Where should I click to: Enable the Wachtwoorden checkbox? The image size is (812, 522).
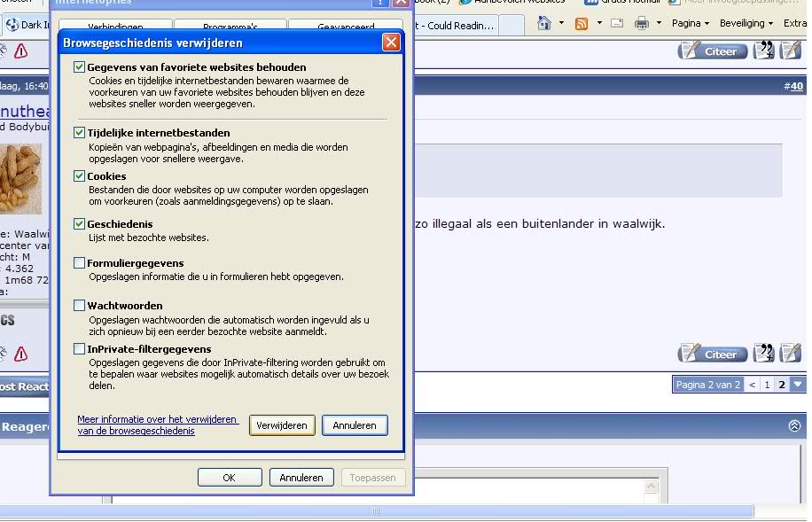(x=80, y=306)
